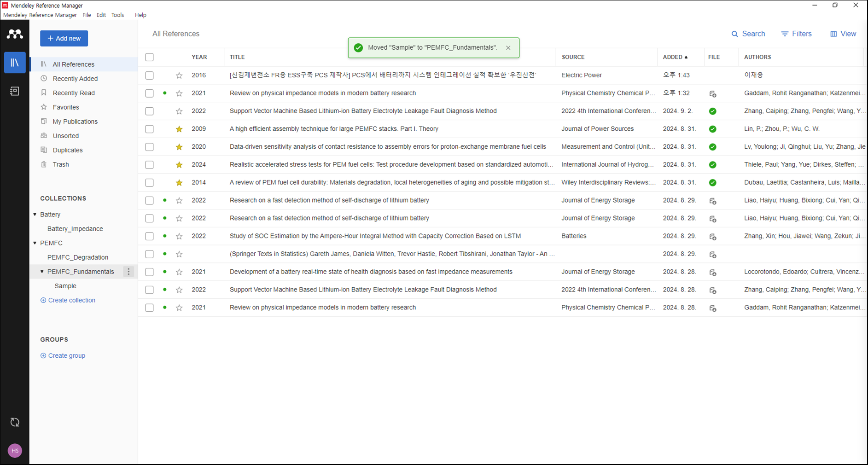This screenshot has height=465, width=868.
Task: Sort by the SOURCE column header
Action: point(573,57)
